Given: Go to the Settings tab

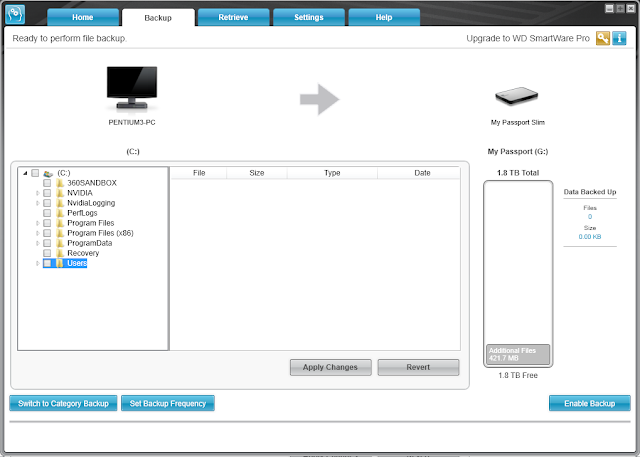Looking at the screenshot, I should [x=309, y=17].
